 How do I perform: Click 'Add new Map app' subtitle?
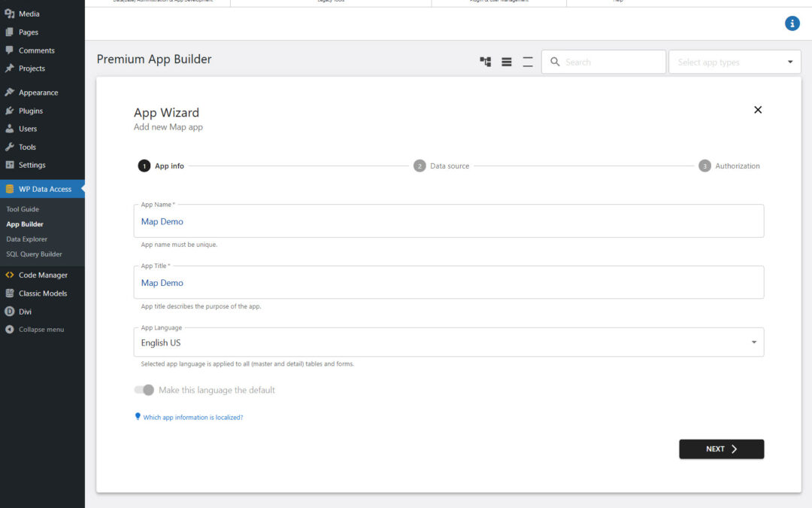pyautogui.click(x=168, y=127)
